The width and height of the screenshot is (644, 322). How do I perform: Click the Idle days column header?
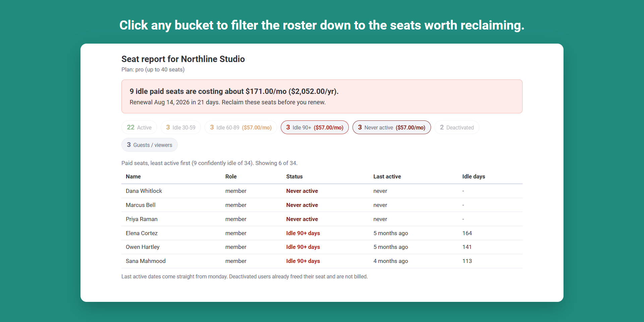tap(474, 176)
